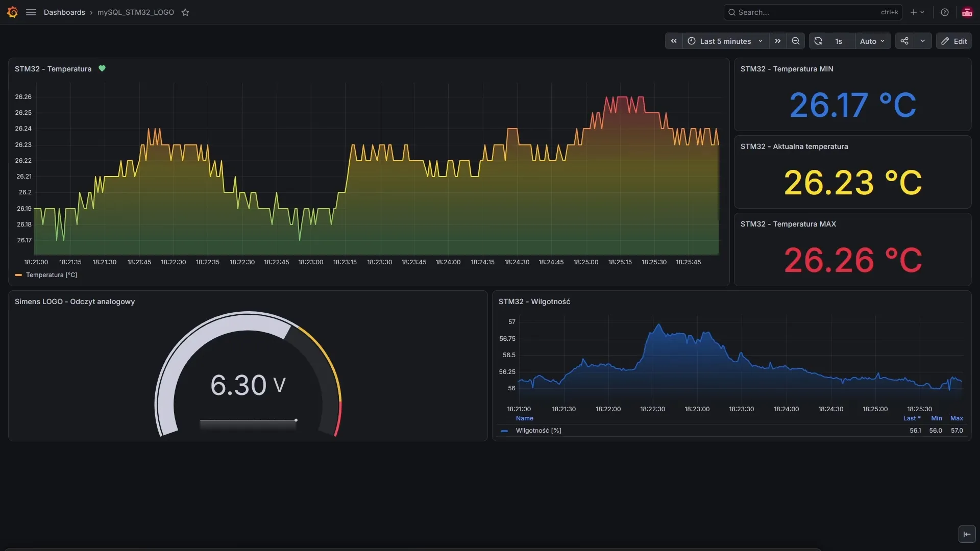
Task: Open STM32 - Aktualna temperatura panel title
Action: click(x=794, y=146)
